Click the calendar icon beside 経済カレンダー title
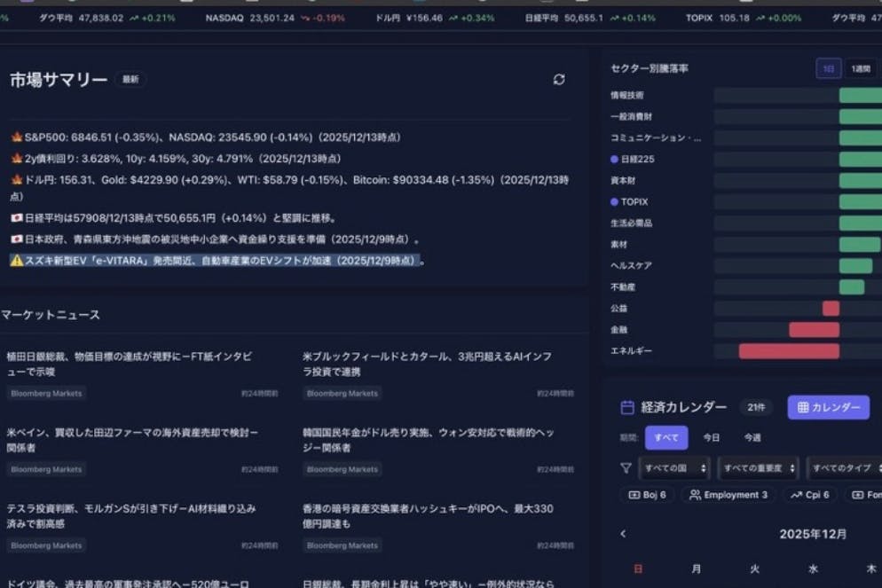The width and height of the screenshot is (882, 588). [x=627, y=407]
